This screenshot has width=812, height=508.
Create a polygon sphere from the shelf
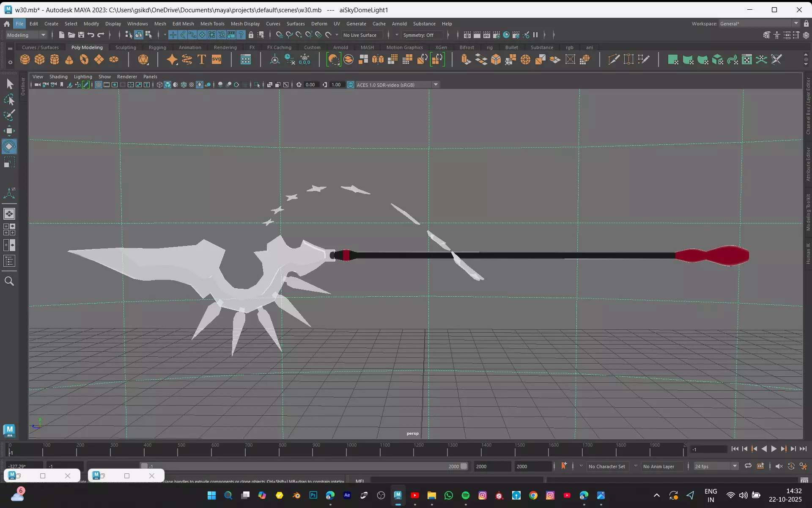coord(25,60)
